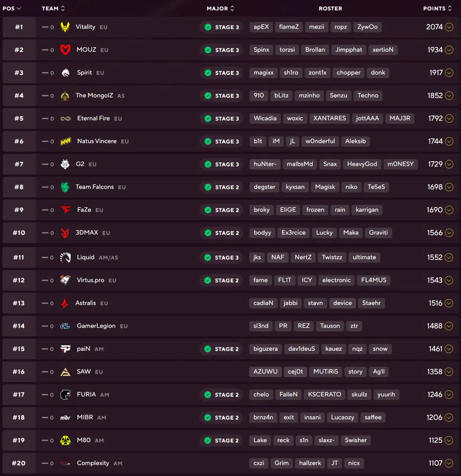Image resolution: width=461 pixels, height=476 pixels.
Task: Sort by the MAJOR column header
Action: (x=220, y=8)
